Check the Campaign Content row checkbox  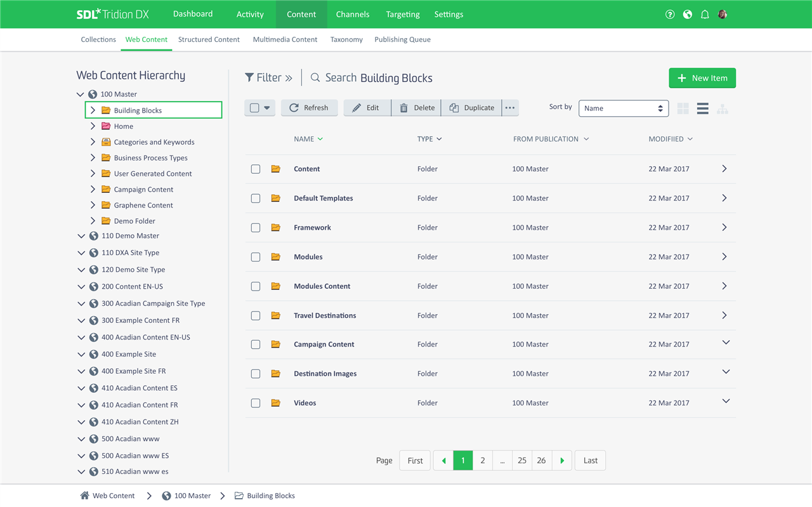click(256, 345)
